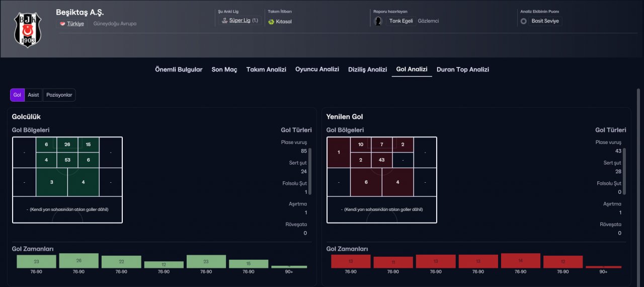Click the green bar showing 26 goals
This screenshot has height=287, width=644.
78,261
